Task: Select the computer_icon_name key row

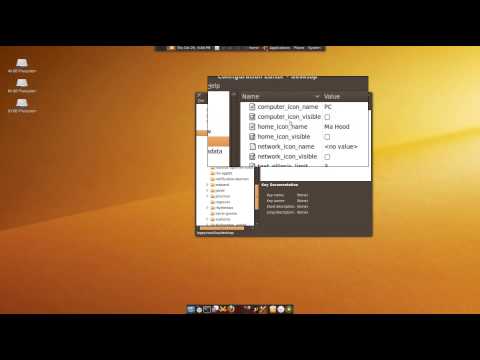Action: click(x=304, y=107)
